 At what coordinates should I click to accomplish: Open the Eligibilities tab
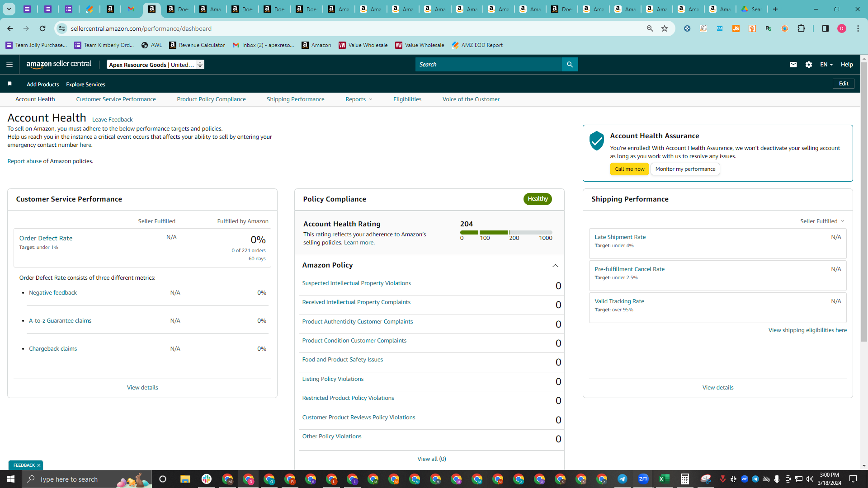point(407,99)
